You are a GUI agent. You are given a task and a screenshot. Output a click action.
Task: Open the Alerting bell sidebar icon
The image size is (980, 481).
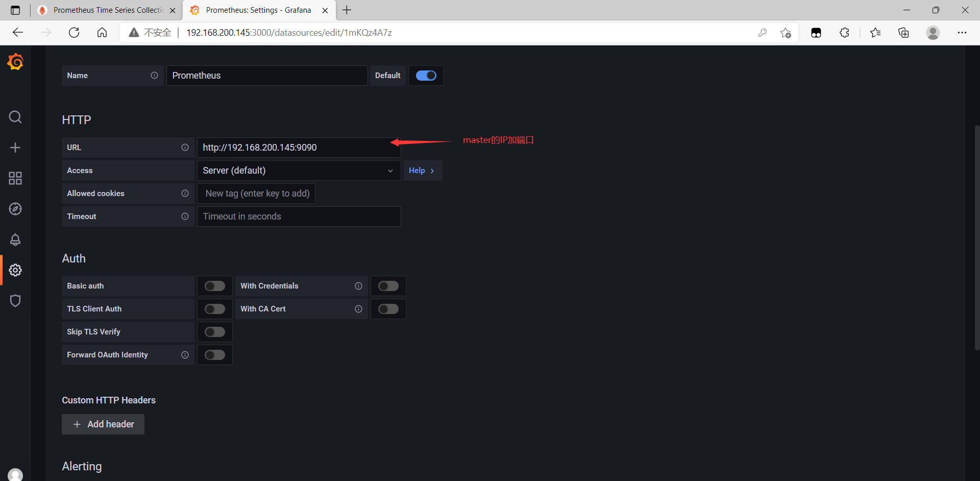click(15, 239)
